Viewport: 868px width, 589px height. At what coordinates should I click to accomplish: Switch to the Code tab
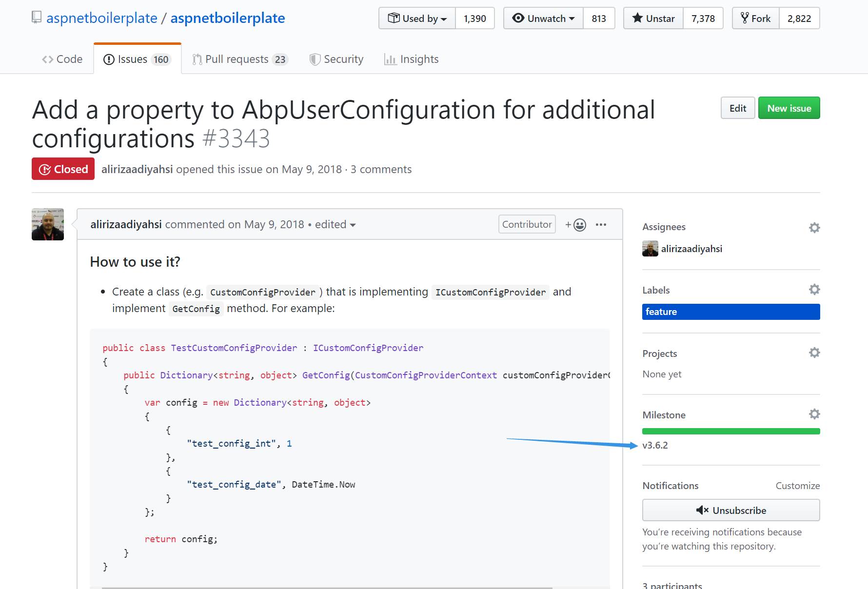click(x=62, y=59)
